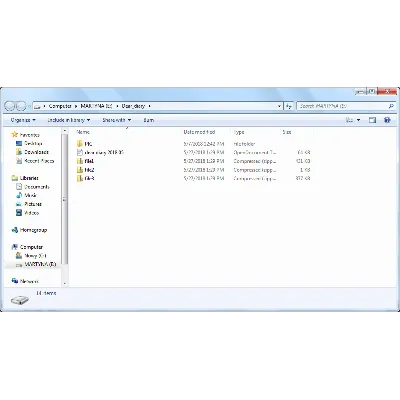The image size is (400, 400).
Task: Show the preview pane
Action: [372, 120]
